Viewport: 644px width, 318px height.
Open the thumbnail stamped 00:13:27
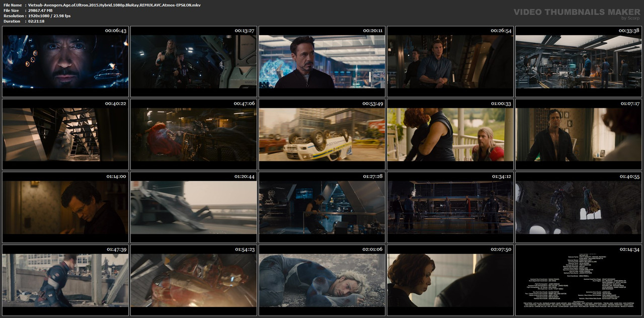194,61
